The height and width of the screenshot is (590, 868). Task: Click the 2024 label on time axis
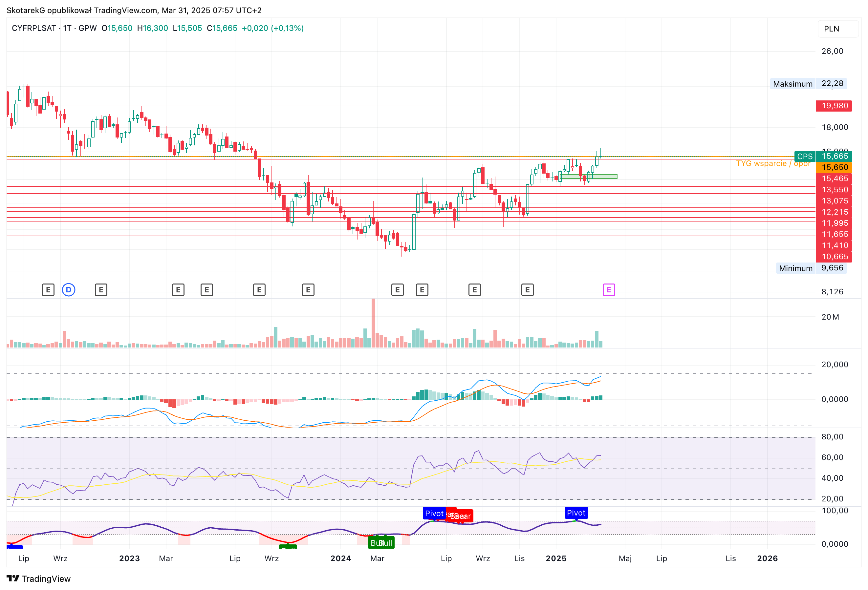pyautogui.click(x=341, y=558)
